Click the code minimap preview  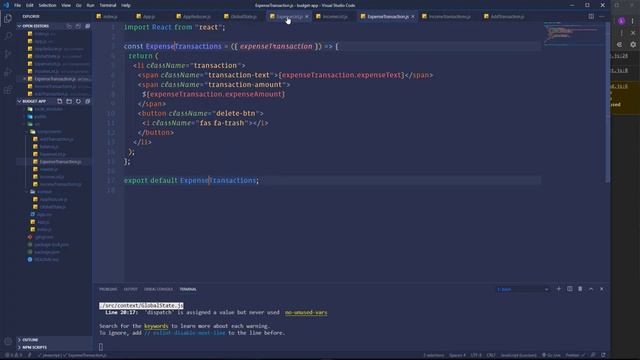(573, 33)
